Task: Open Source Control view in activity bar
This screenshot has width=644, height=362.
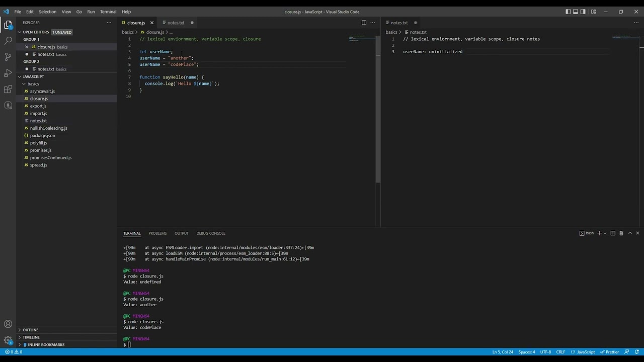Action: pos(8,57)
